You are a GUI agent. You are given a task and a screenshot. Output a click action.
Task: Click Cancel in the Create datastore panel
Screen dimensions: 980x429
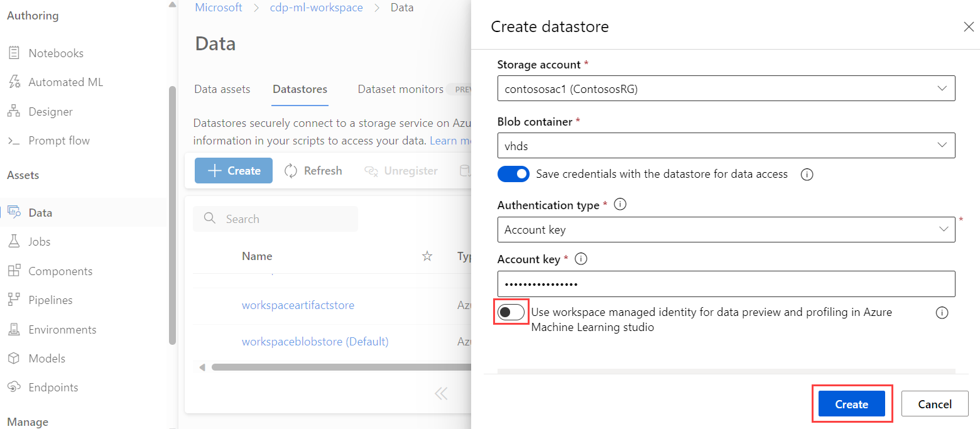935,404
